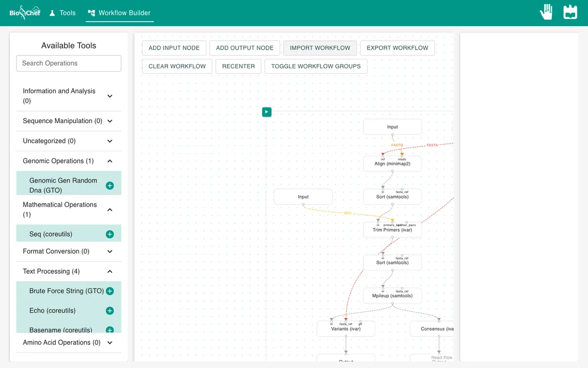Run workflow with green play icon
588x368 pixels.
(x=267, y=112)
